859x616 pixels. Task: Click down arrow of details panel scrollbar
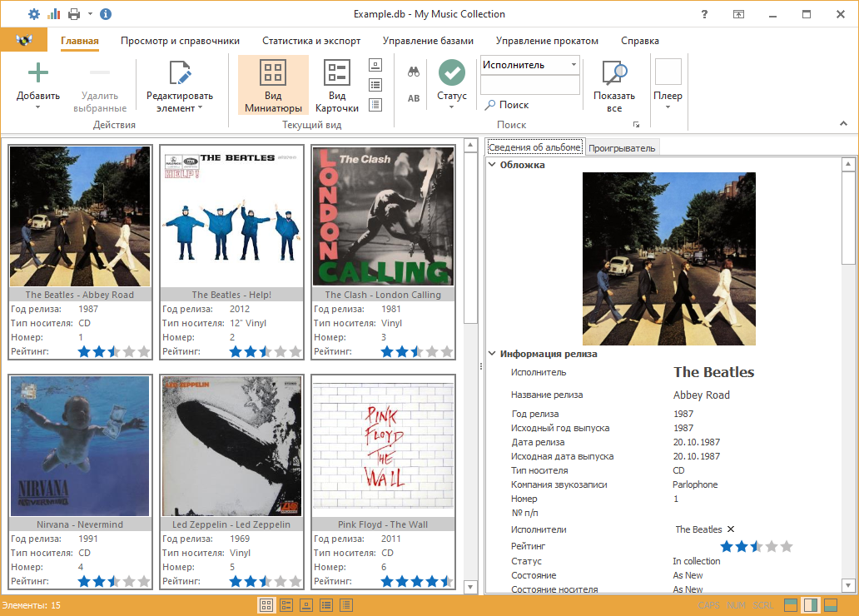pos(848,585)
